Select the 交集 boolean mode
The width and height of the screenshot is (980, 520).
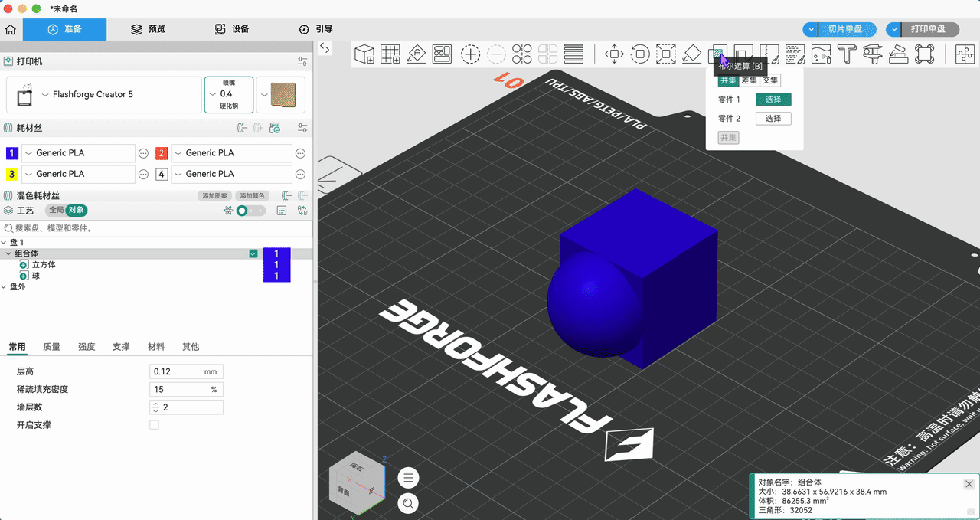tap(770, 80)
